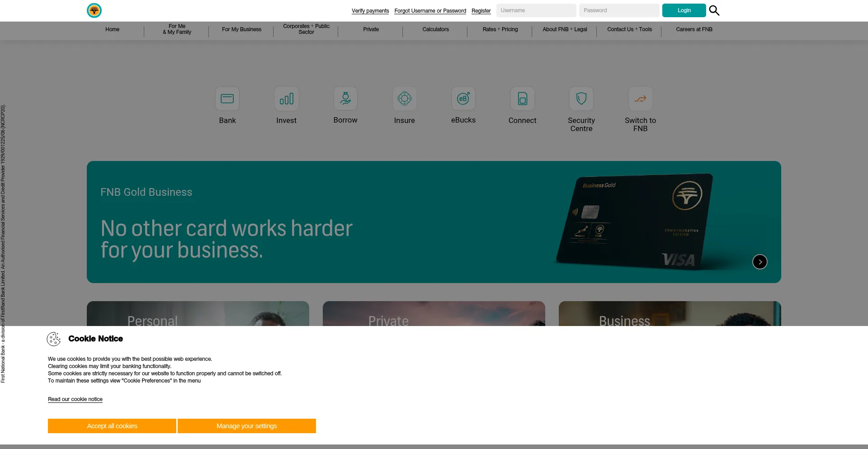
Task: Open the Connect SIM icon
Action: pos(522,99)
